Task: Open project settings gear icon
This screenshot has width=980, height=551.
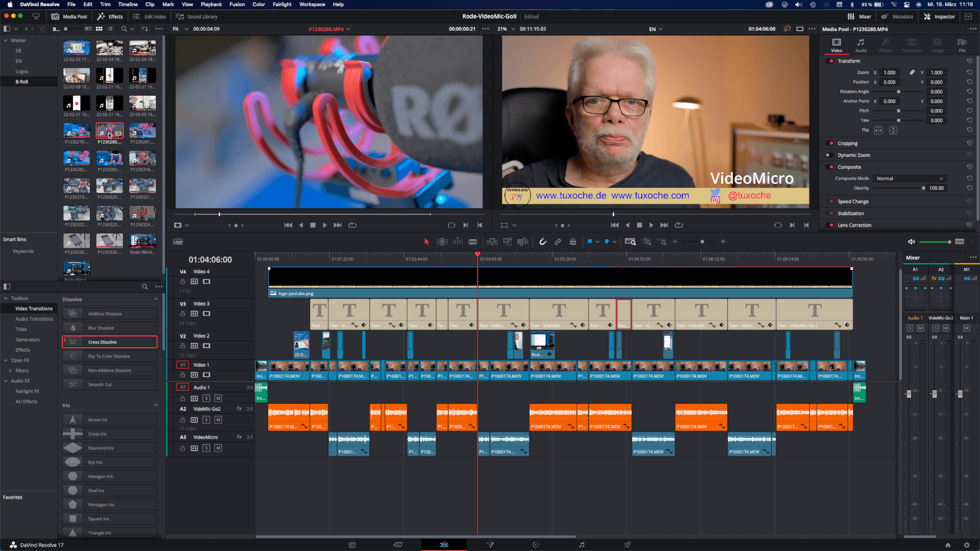Action: [x=967, y=545]
